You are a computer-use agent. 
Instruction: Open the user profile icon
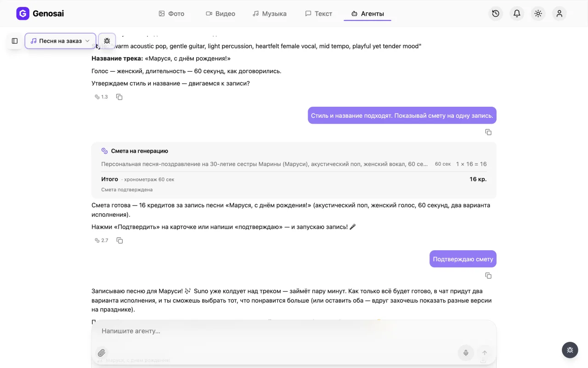(559, 14)
